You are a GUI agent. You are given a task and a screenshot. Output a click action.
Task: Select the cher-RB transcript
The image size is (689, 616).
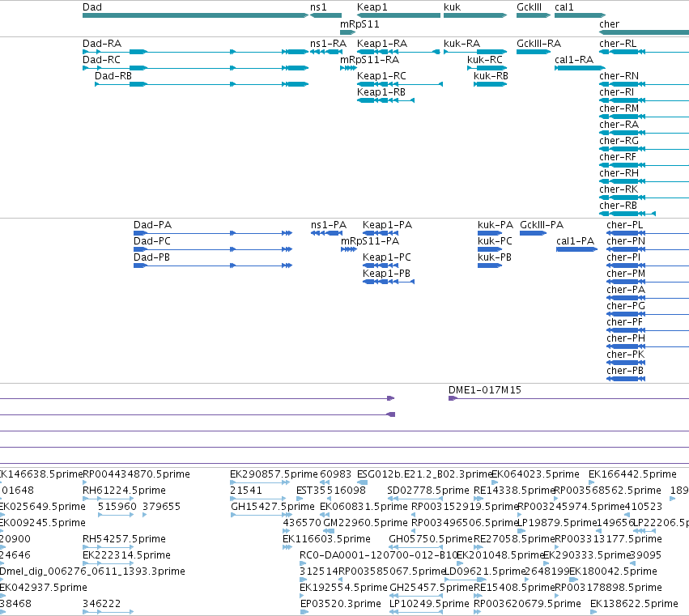click(x=627, y=214)
